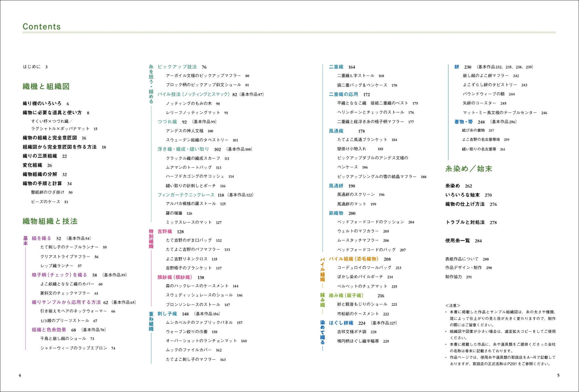Click the "風通絣 190" heading

pos(341,186)
